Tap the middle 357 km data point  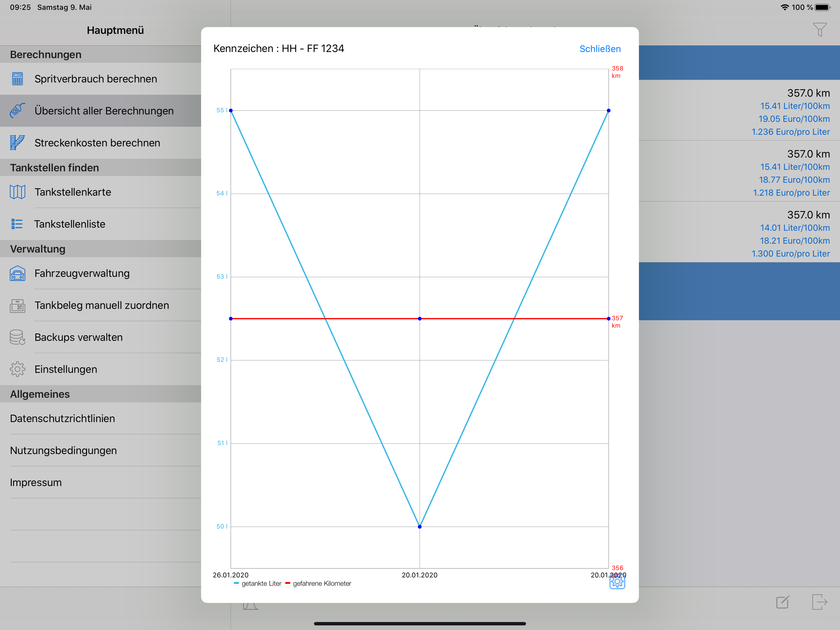pos(420,318)
